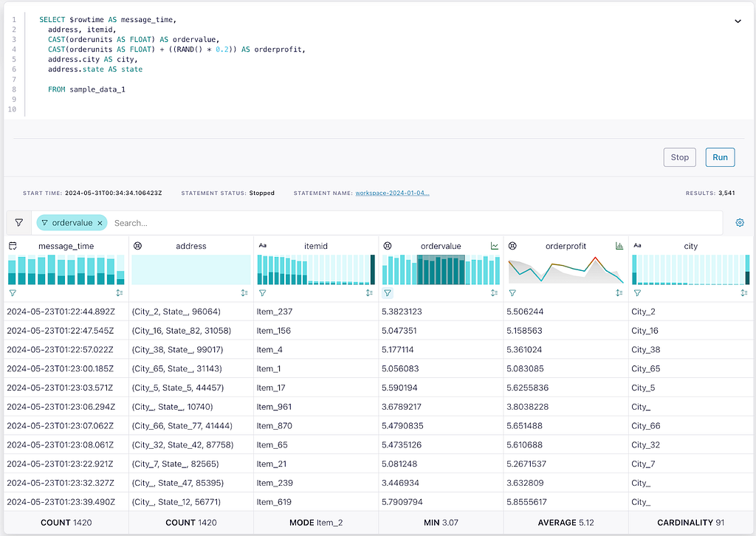Click the main filter funnel icon

[18, 223]
